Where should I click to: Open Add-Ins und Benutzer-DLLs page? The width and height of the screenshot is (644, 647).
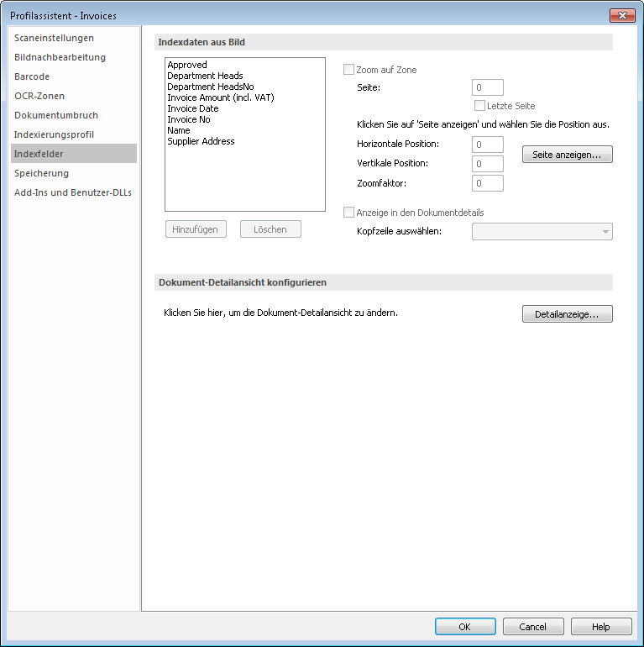click(72, 192)
